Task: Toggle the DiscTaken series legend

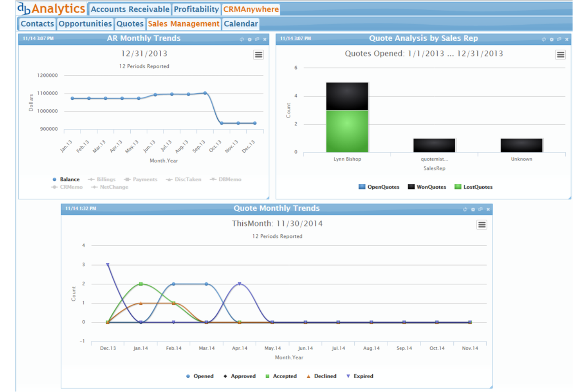Action: click(184, 180)
